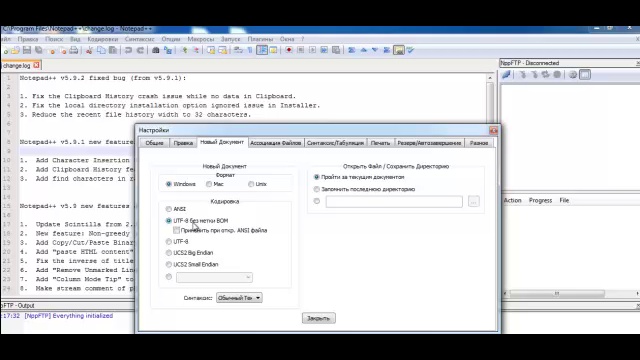Viewport: 640px width, 360px height.
Task: Click the Закрыть button
Action: pos(319,318)
